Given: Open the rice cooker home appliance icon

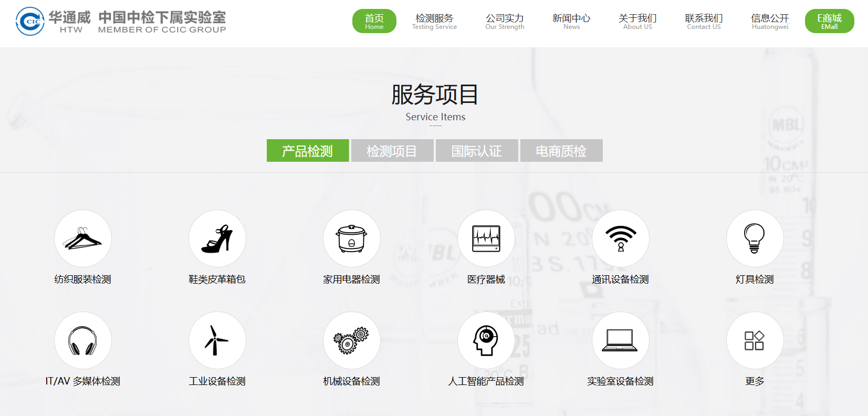Looking at the screenshot, I should [x=352, y=238].
